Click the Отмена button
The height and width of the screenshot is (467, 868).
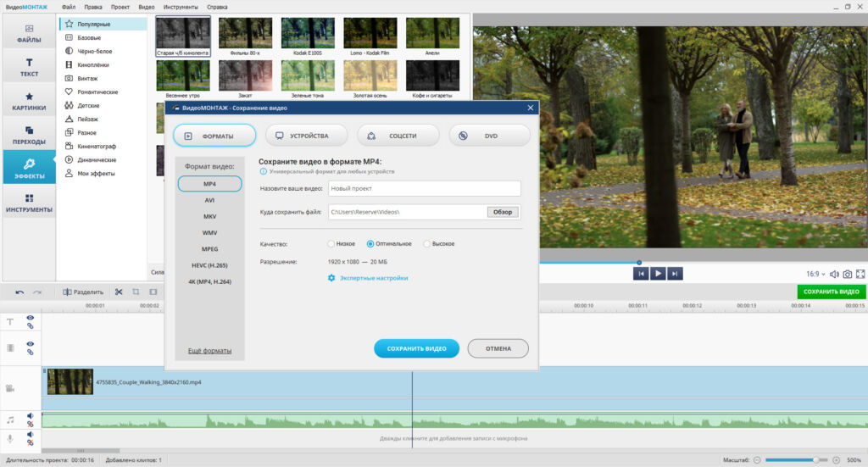[x=498, y=348]
